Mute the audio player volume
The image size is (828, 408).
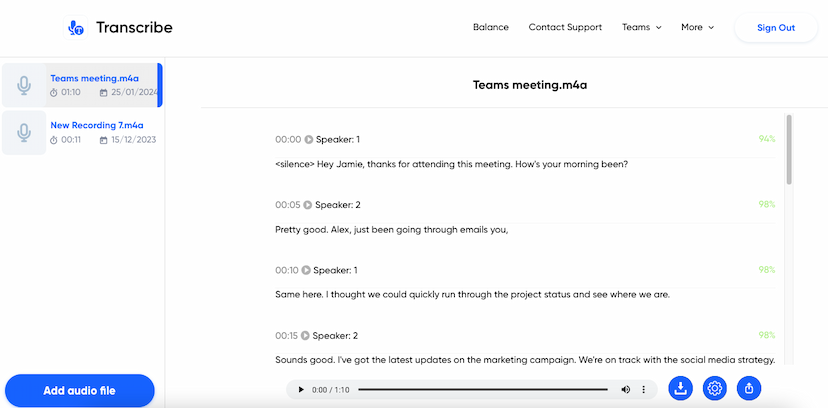(x=625, y=389)
